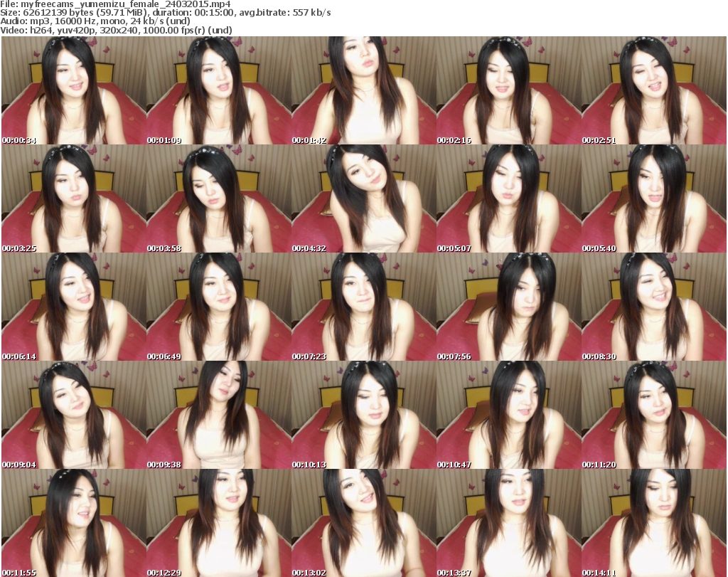The image size is (728, 577).
Task: Select the thumbnail frame stamped 00:06:49
Action: tap(219, 307)
